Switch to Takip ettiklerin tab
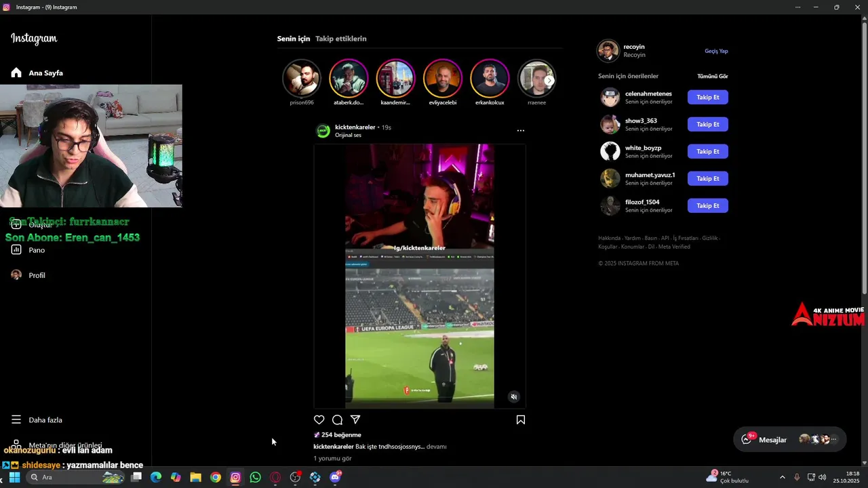Image resolution: width=868 pixels, height=488 pixels. click(x=341, y=39)
